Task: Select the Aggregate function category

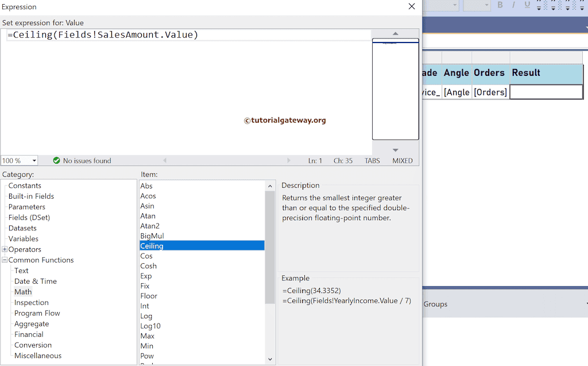Action: tap(32, 323)
